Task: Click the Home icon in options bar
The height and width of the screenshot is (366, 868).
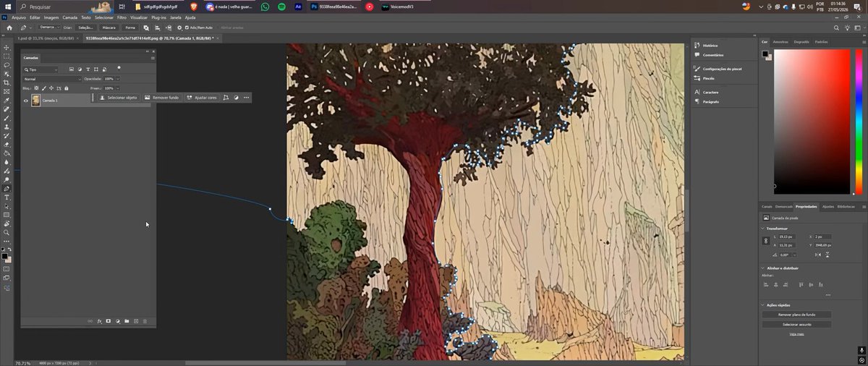Action: point(9,27)
